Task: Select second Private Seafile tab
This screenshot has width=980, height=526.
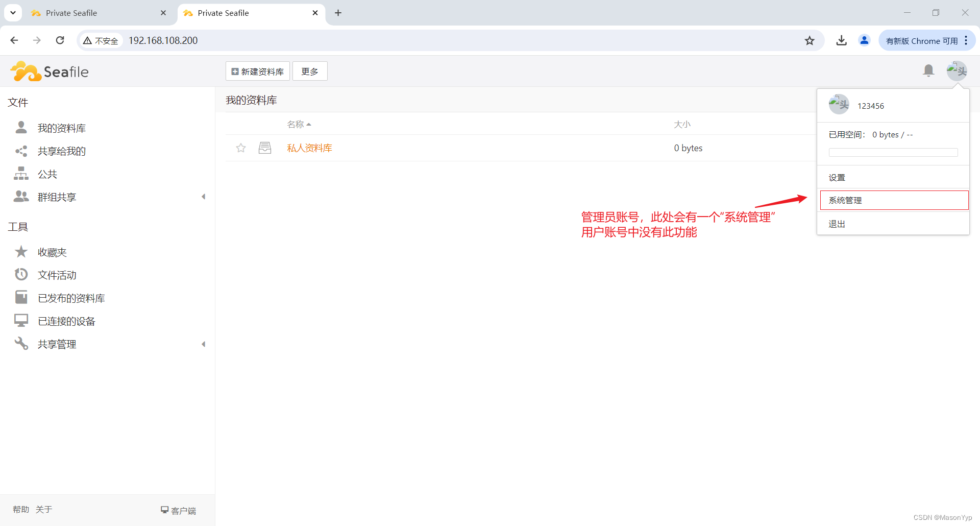Action: pyautogui.click(x=251, y=13)
